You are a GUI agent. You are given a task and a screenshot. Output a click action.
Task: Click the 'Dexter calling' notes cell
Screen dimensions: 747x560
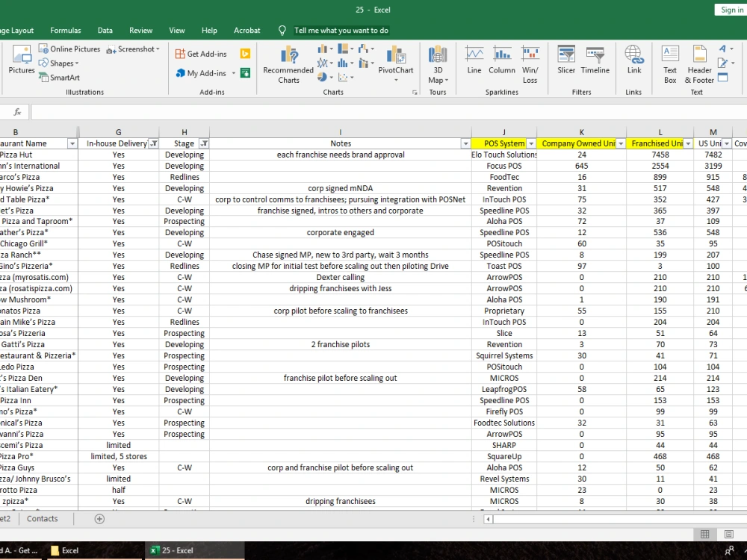coord(340,277)
